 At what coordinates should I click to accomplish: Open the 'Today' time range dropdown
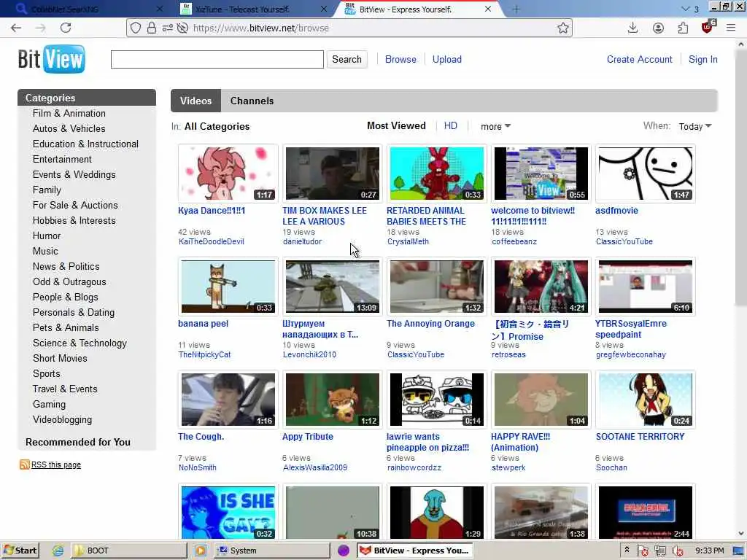pyautogui.click(x=695, y=126)
